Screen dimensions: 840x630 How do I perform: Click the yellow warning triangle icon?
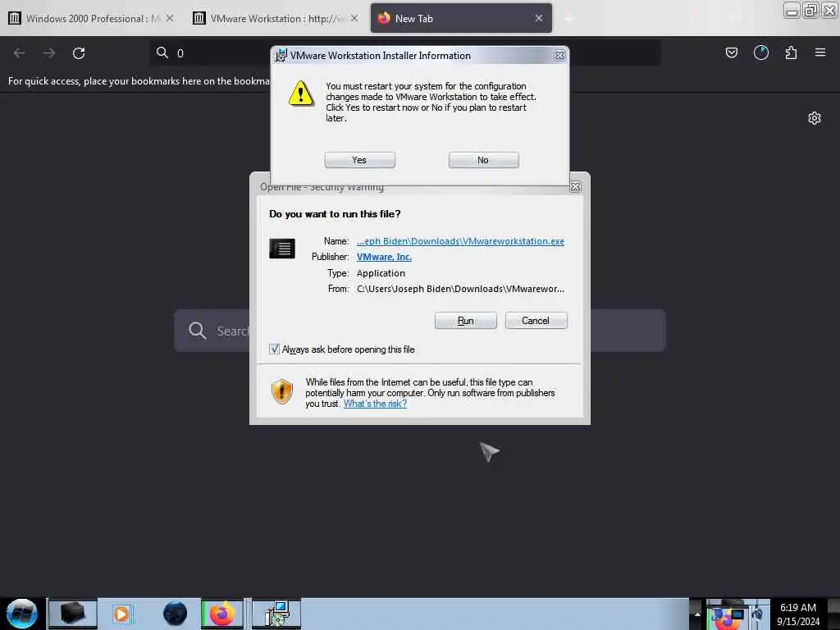[301, 94]
